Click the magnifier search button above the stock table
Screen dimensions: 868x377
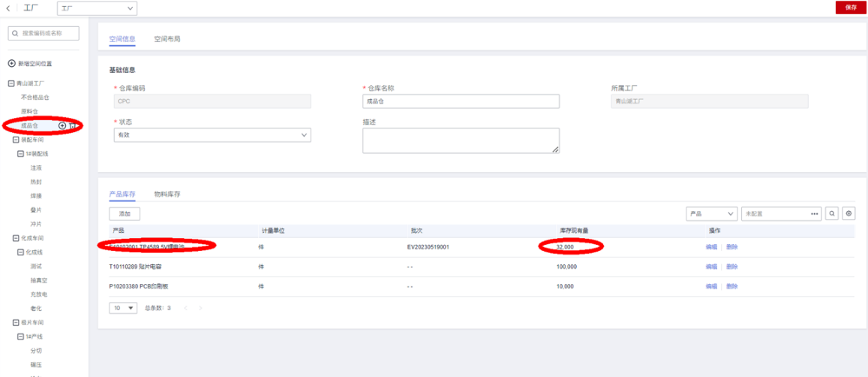tap(831, 213)
